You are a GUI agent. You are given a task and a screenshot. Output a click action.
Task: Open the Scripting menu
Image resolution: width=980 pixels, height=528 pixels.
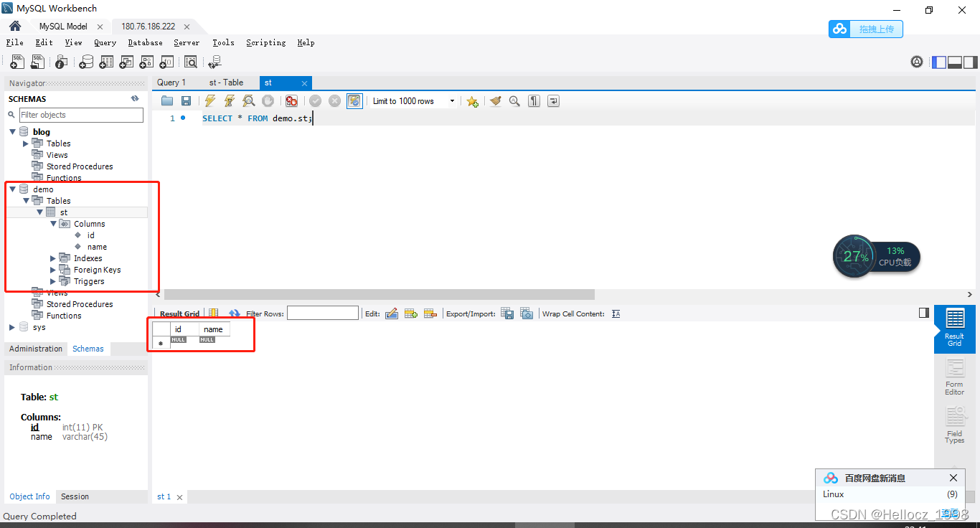266,42
